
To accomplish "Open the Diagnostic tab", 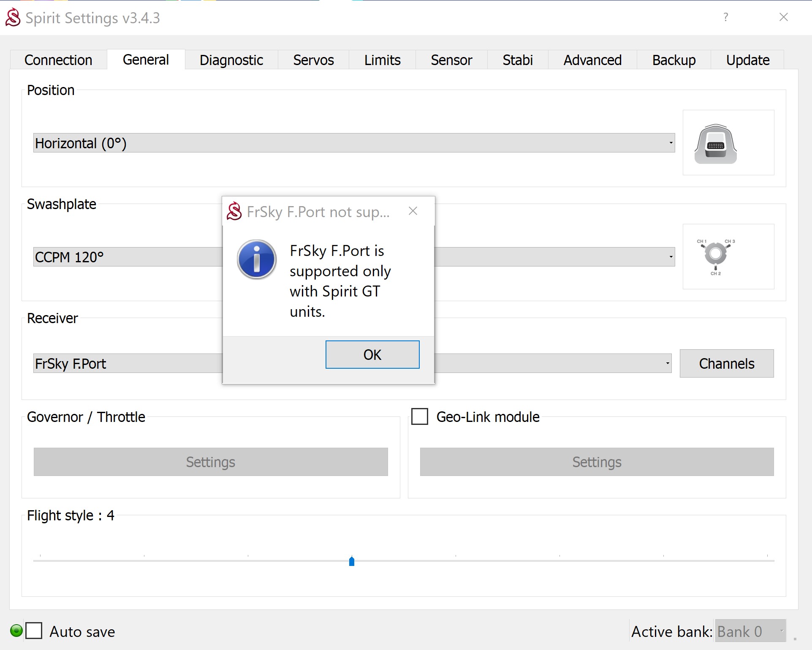I will pyautogui.click(x=231, y=60).
